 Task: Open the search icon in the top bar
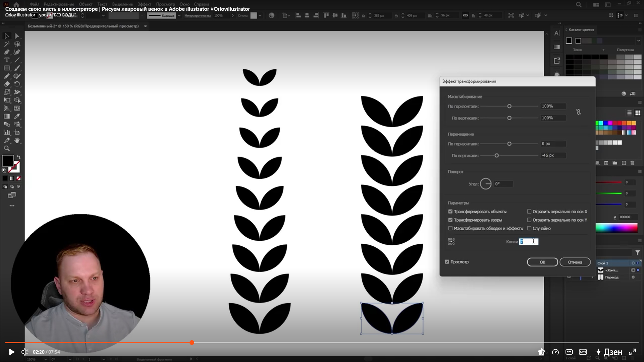579,5
